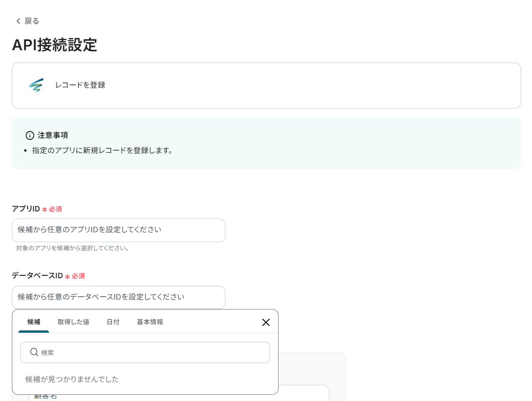Click the アプリID helper text below field
Viewport: 532px width, 401px height.
pyautogui.click(x=73, y=248)
